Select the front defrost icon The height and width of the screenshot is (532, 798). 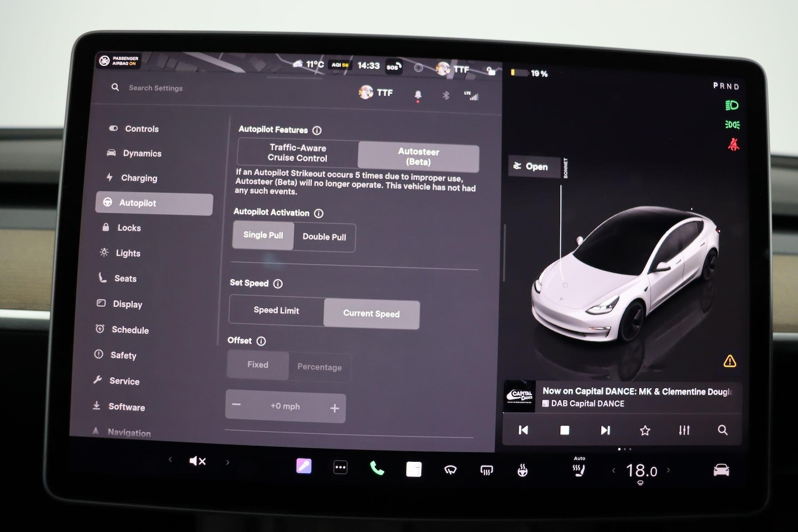485,469
